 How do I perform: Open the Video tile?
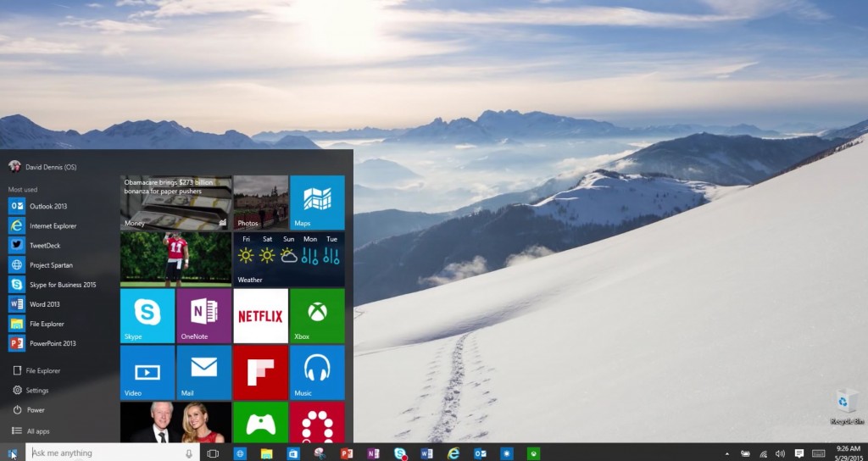point(147,373)
